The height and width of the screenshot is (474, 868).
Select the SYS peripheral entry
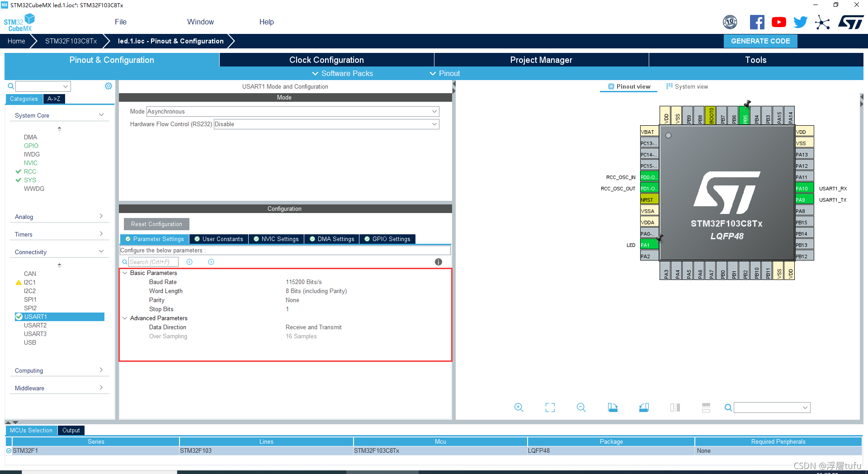(x=30, y=180)
